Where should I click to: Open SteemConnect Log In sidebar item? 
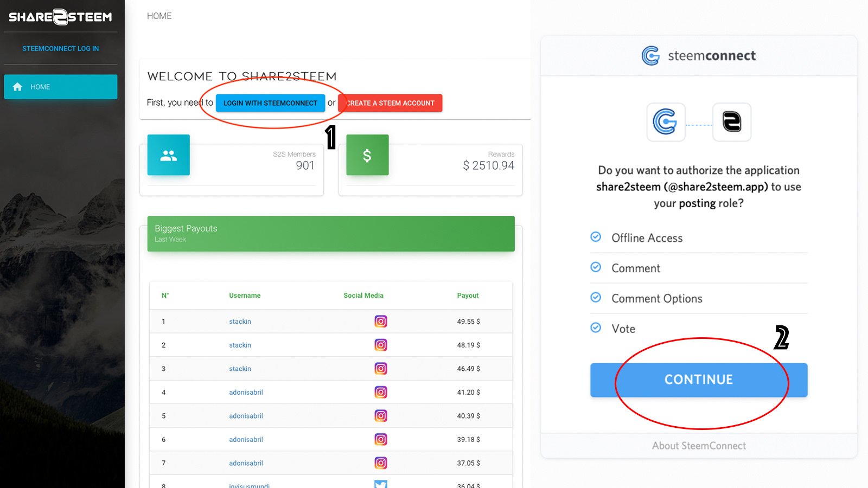click(x=61, y=48)
